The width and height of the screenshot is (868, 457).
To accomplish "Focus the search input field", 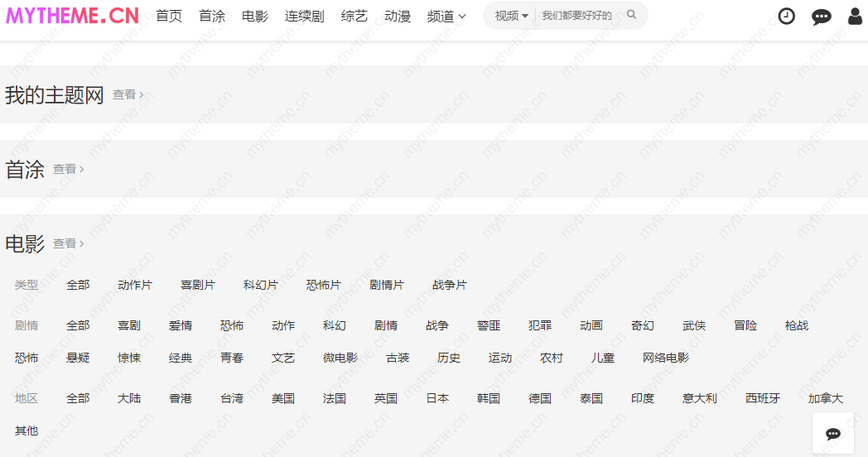I will click(578, 16).
